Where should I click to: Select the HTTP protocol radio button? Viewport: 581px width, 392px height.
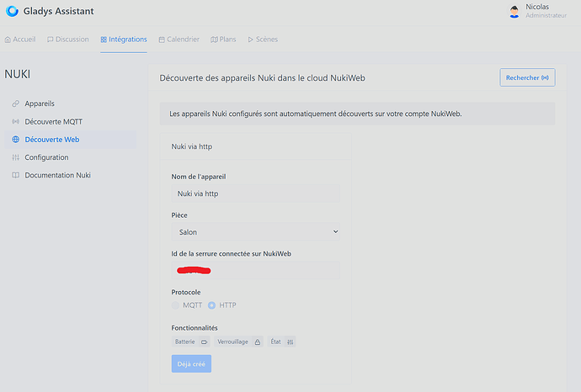tap(212, 305)
